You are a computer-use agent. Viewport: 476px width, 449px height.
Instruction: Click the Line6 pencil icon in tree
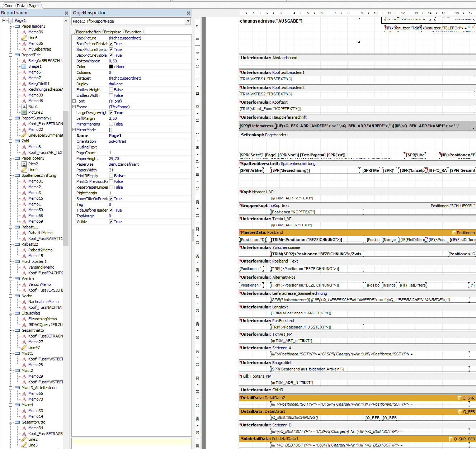(x=24, y=38)
